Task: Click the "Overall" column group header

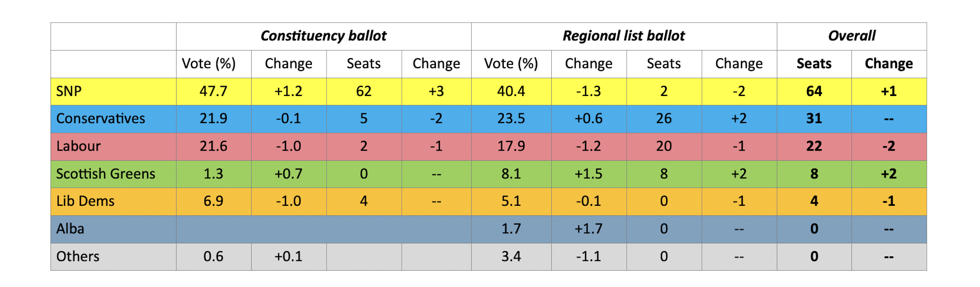Action: tap(851, 36)
